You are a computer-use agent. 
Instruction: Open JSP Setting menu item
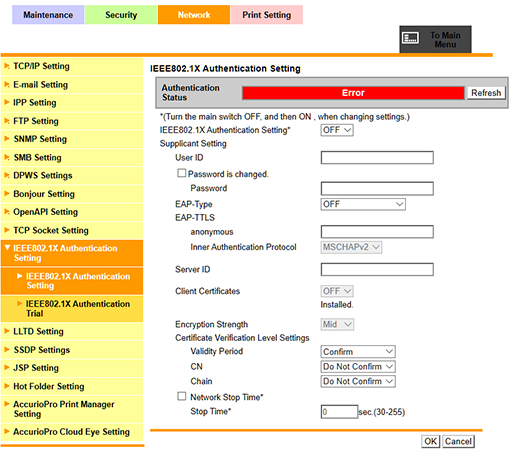click(72, 368)
